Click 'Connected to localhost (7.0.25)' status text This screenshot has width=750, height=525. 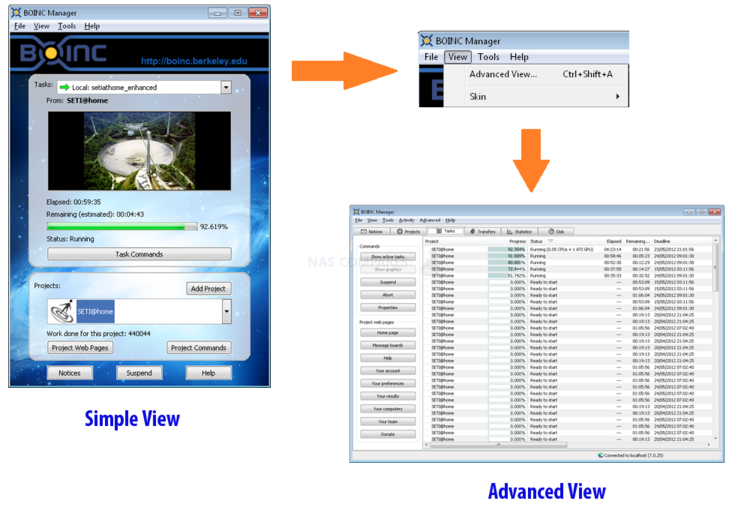coord(633,455)
